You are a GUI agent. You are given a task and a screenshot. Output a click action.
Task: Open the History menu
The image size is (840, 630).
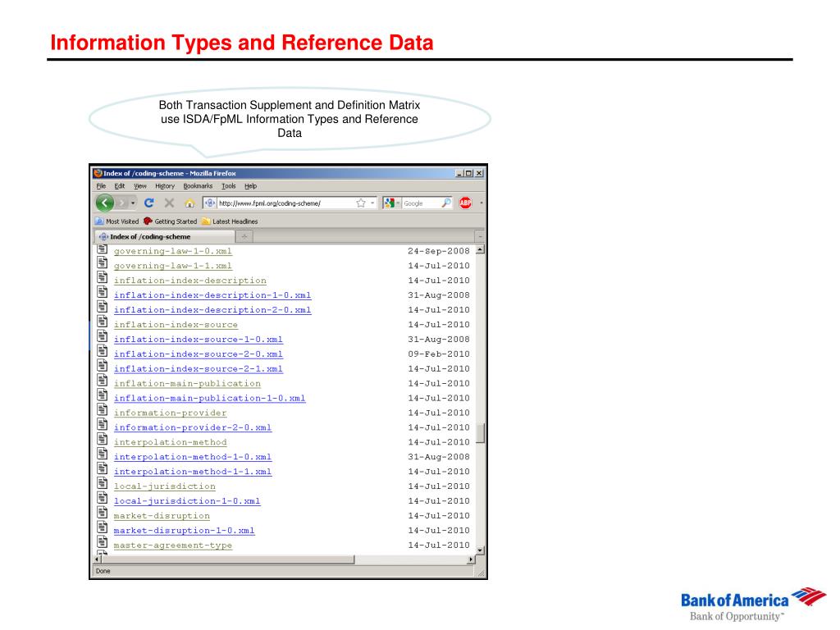pos(165,186)
